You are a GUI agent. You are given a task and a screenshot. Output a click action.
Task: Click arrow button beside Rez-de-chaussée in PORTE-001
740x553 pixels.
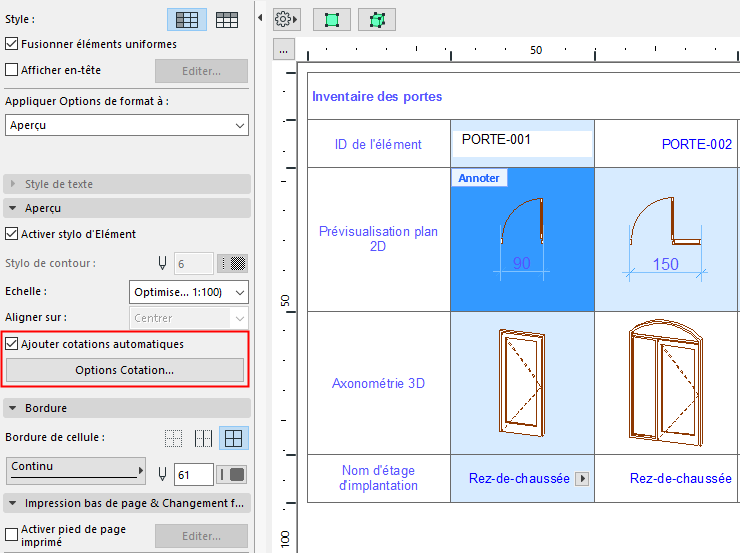click(x=582, y=479)
